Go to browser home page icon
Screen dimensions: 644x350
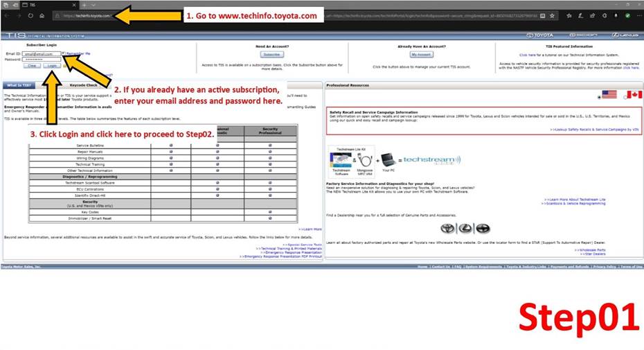point(42,16)
